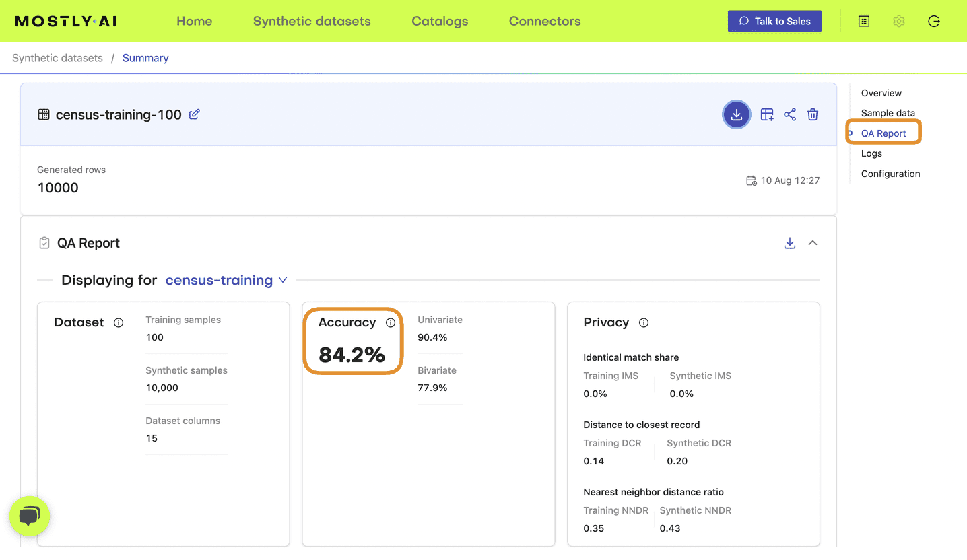Jump to Sample data section
Image resolution: width=967 pixels, height=560 pixels.
888,113
